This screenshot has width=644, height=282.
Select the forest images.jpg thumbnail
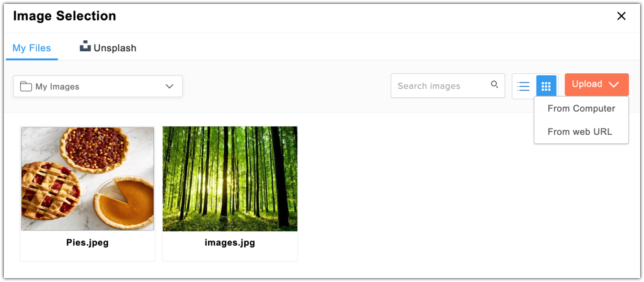[x=230, y=179]
